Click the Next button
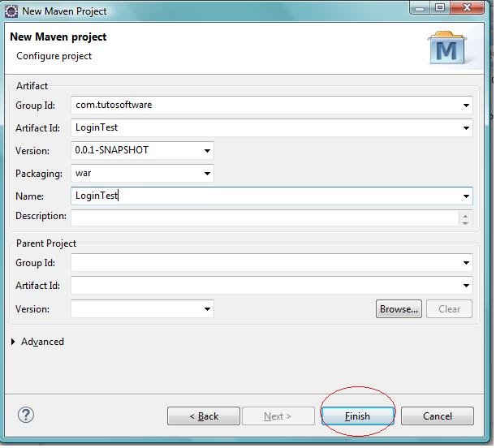This screenshot has width=496, height=448. coord(278,416)
